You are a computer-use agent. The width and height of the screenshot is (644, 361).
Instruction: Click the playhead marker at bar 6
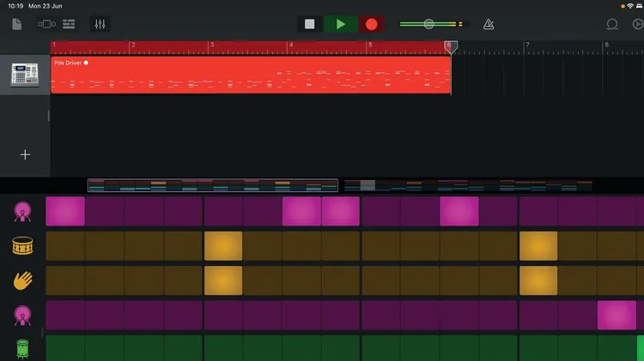(451, 47)
